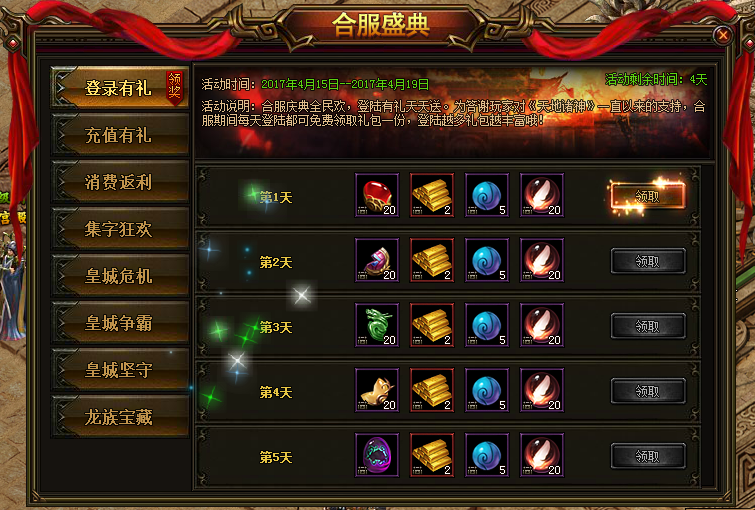The image size is (755, 510).
Task: Click the gold bars icon in the 第1天 row
Action: (x=432, y=195)
